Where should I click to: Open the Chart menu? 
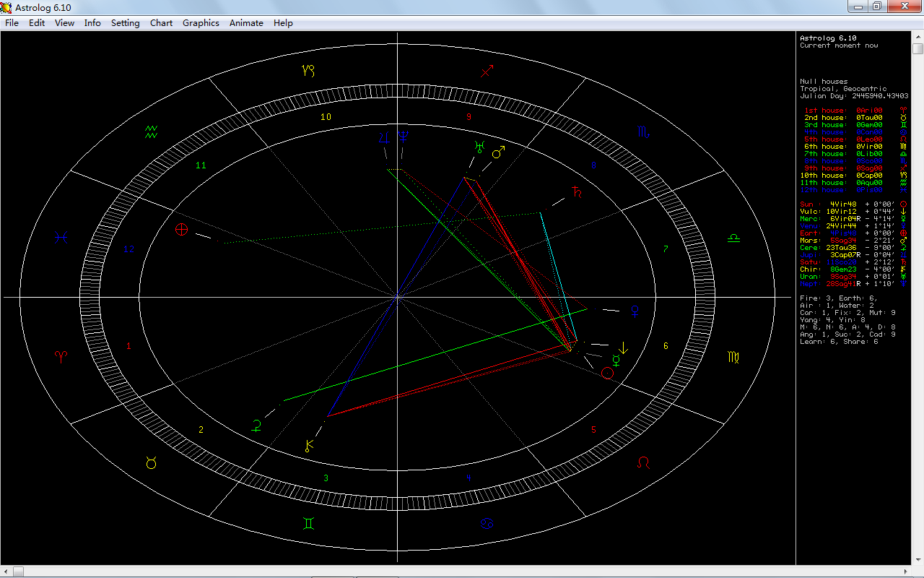(x=161, y=22)
